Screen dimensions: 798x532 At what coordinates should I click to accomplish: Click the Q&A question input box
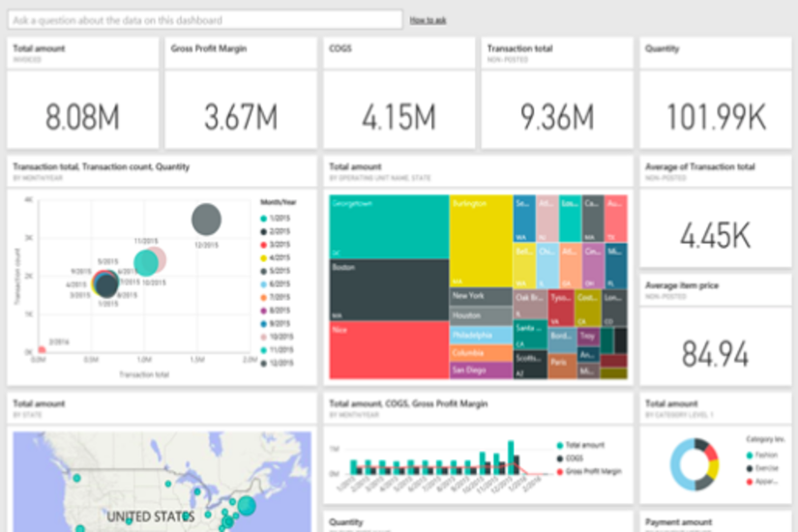click(205, 20)
